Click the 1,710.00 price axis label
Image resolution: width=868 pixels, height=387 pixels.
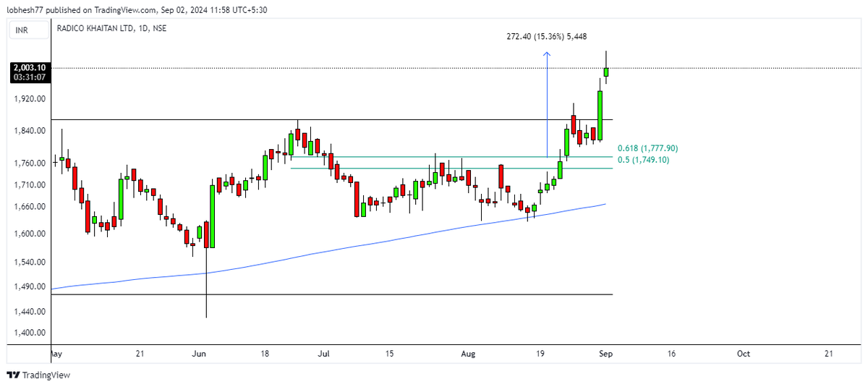pyautogui.click(x=31, y=185)
